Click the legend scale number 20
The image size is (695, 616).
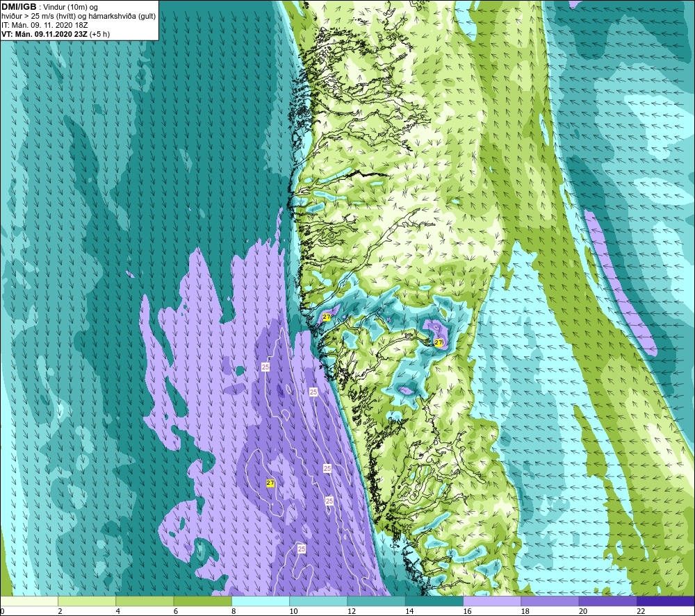click(x=583, y=612)
